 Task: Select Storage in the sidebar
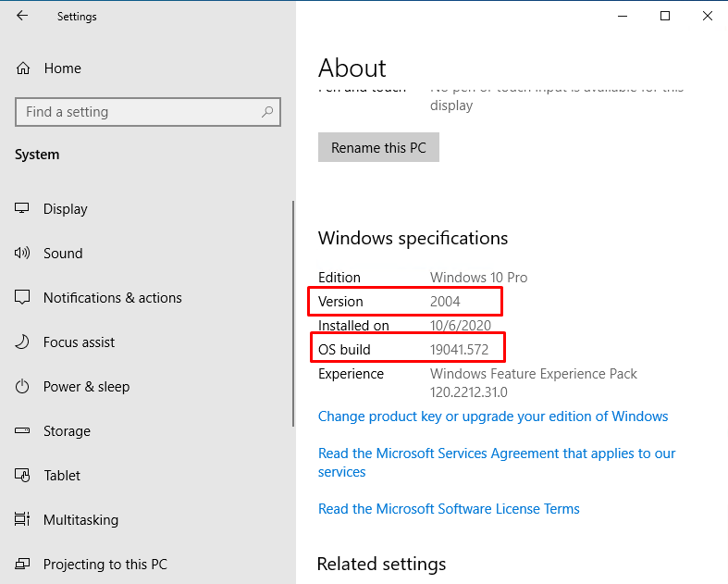click(67, 431)
